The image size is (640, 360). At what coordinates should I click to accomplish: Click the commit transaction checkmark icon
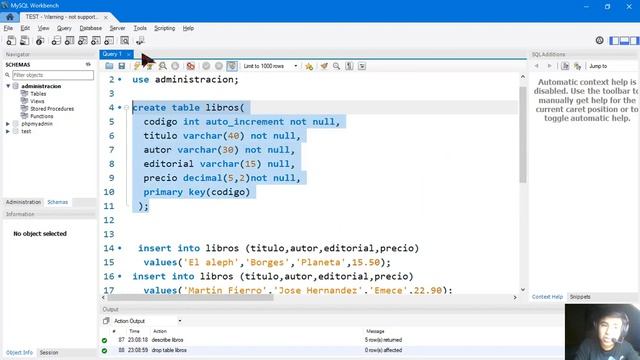coord(206,66)
